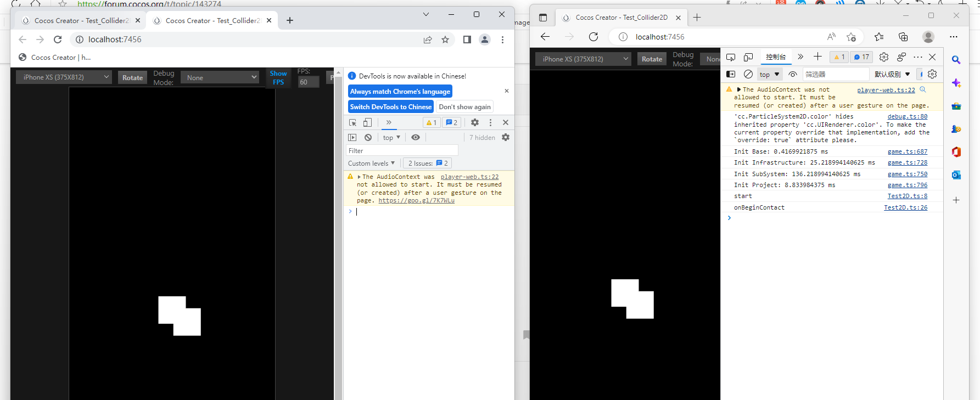Focus the Filter field in Chrome console
Image resolution: width=980 pixels, height=400 pixels.
[402, 151]
